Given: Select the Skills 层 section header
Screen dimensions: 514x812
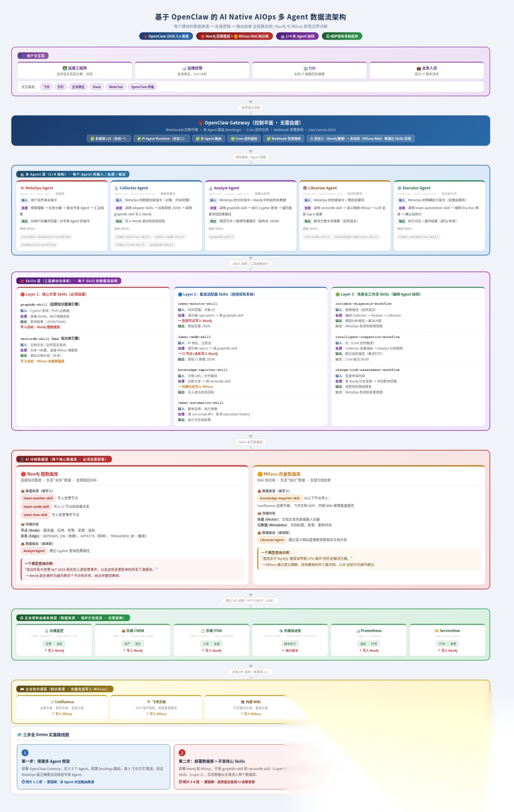Looking at the screenshot, I should 68,281.
